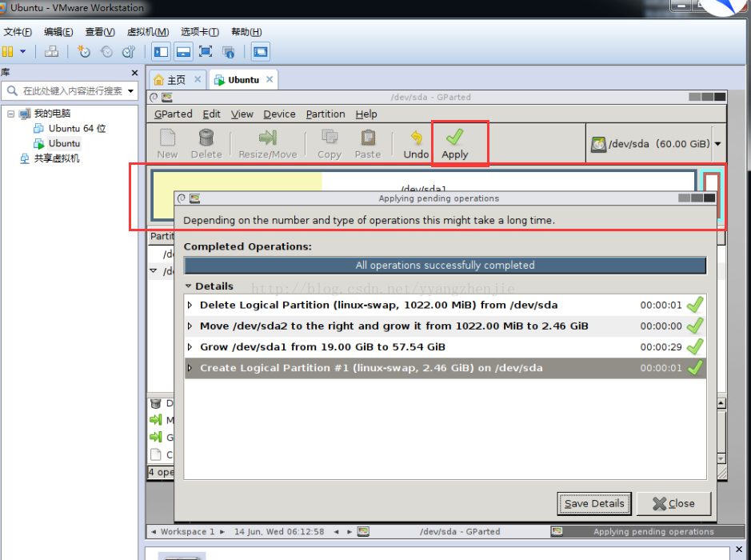Click the green Apply checkmark

tap(454, 138)
